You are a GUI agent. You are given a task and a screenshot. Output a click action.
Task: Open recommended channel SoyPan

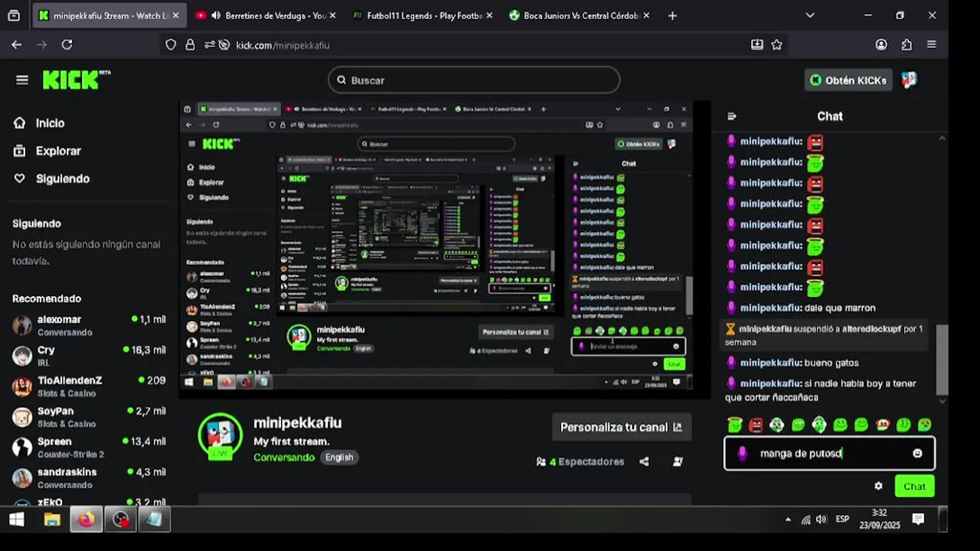(89, 417)
